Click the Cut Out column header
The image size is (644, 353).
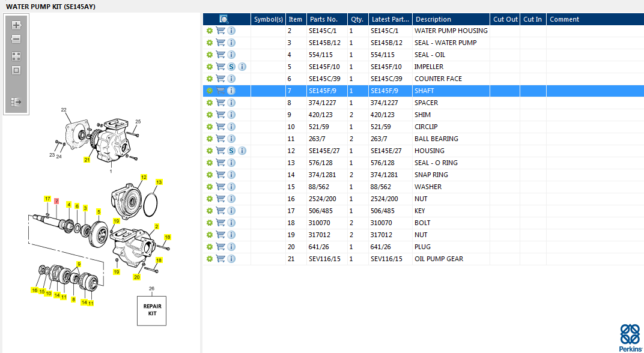tap(505, 19)
